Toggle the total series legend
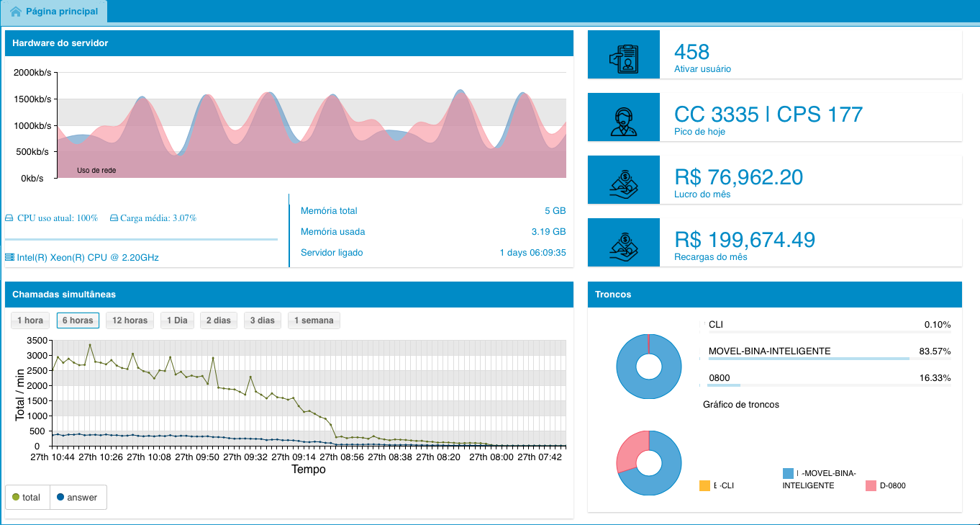This screenshot has height=525, width=980. 27,498
